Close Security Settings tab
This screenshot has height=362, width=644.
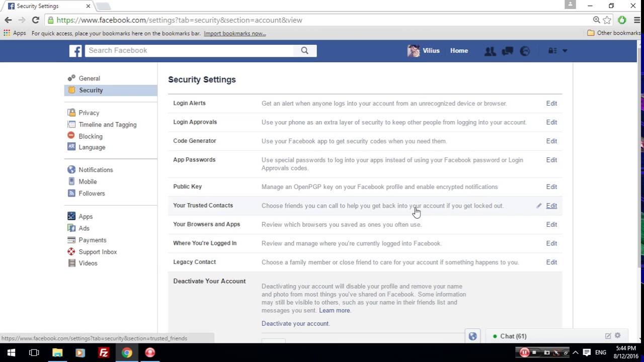tap(89, 6)
